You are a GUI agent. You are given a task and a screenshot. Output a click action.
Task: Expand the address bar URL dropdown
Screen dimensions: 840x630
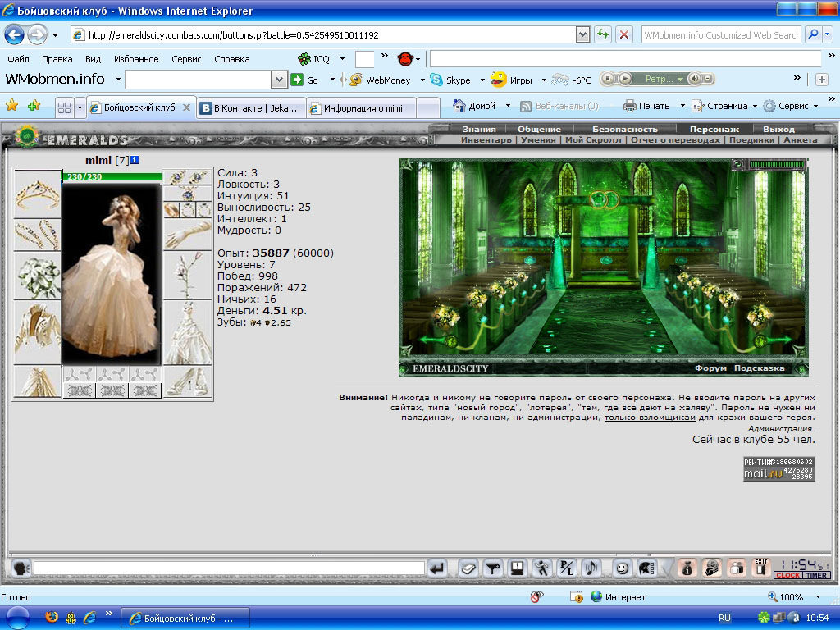(583, 34)
